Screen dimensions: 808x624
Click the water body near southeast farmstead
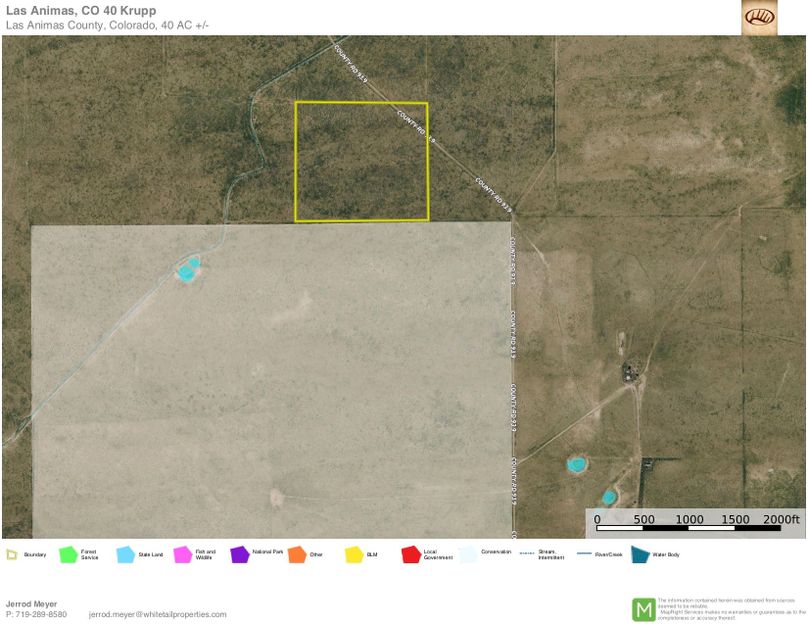(x=576, y=465)
